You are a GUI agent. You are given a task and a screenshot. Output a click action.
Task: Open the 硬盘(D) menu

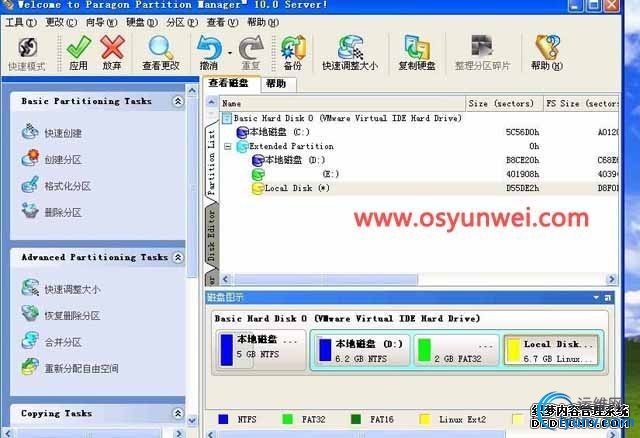[x=142, y=22]
